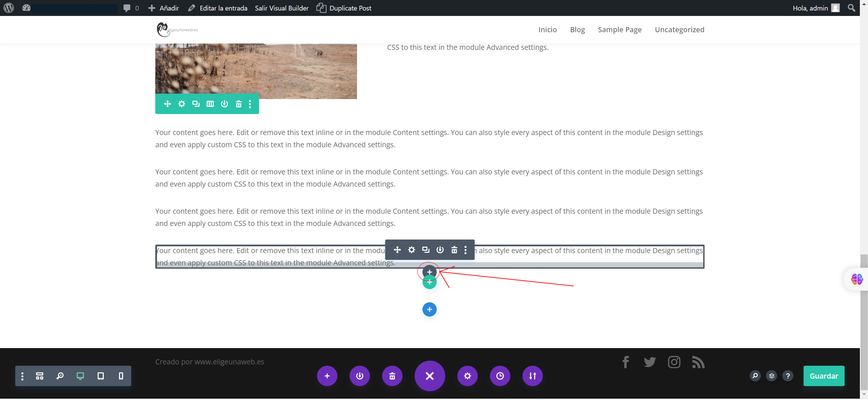Screen dimensions: 868x400
Task: Enable wireframe view mode
Action: tap(40, 376)
